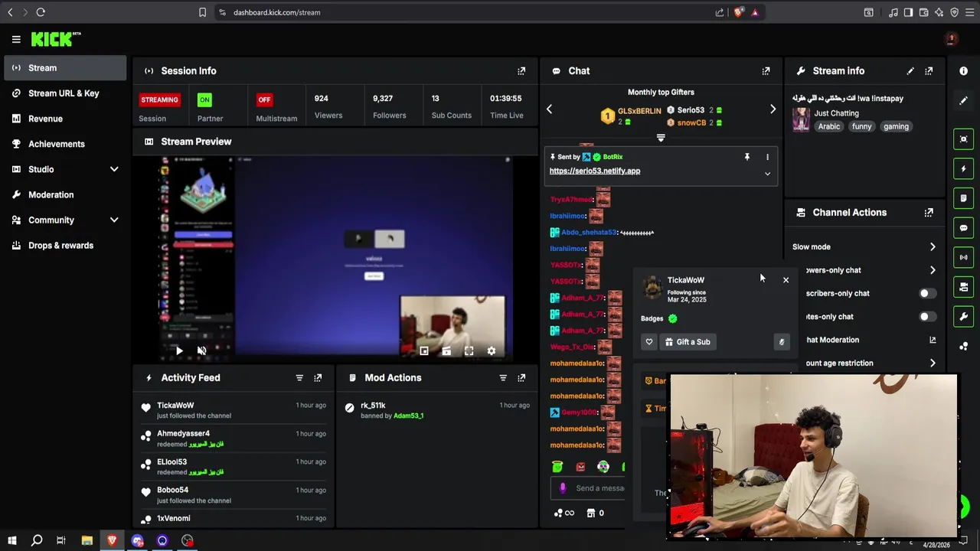Expand the pinned message chevron
The width and height of the screenshot is (980, 551).
coord(767,174)
